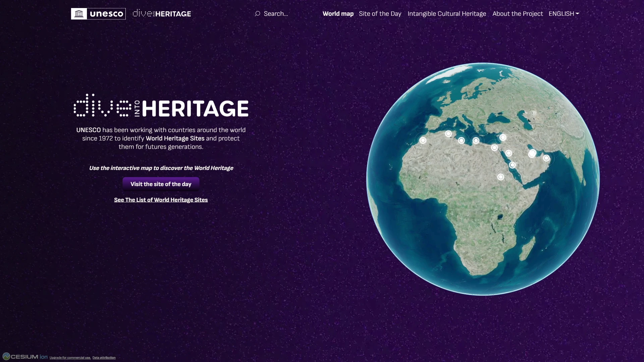Open See The List of World Heritage Sites

coord(161,200)
